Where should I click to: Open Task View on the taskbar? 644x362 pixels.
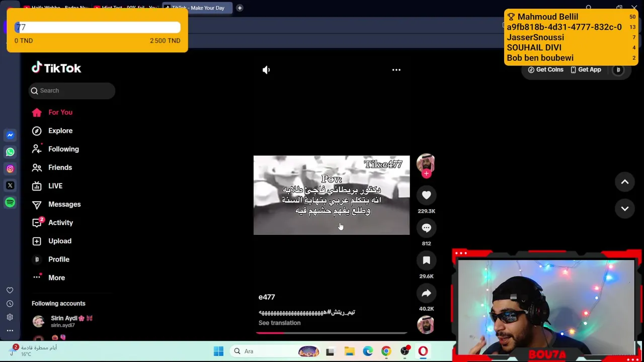(x=330, y=351)
